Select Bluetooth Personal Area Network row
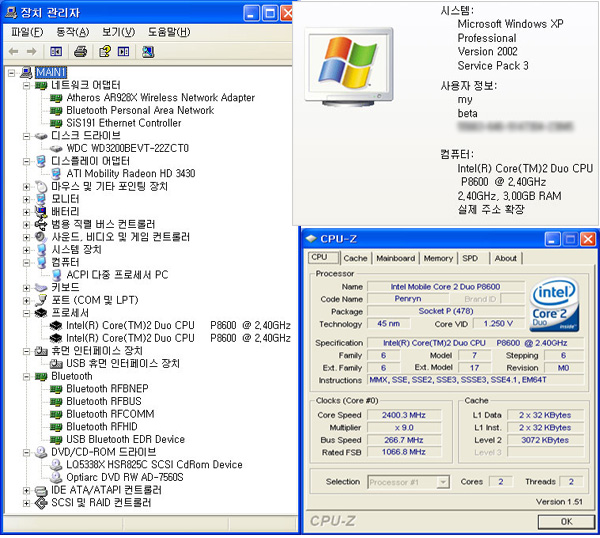600x538 pixels. [x=140, y=111]
